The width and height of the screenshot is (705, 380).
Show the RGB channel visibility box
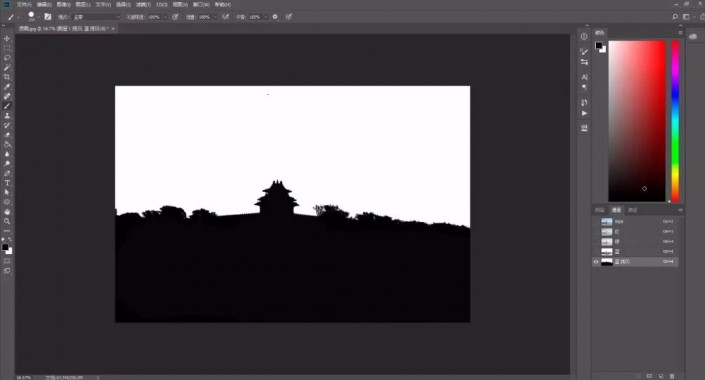(x=596, y=222)
